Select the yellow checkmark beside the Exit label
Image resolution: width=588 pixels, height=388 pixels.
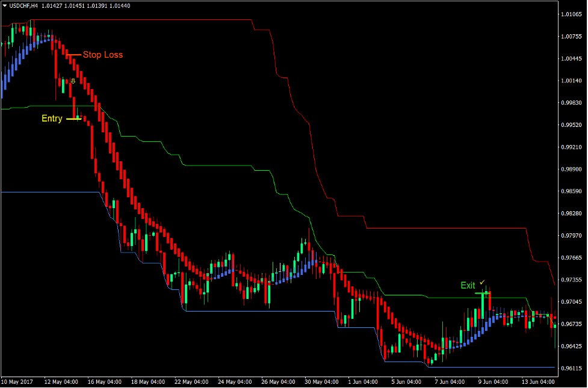(482, 282)
